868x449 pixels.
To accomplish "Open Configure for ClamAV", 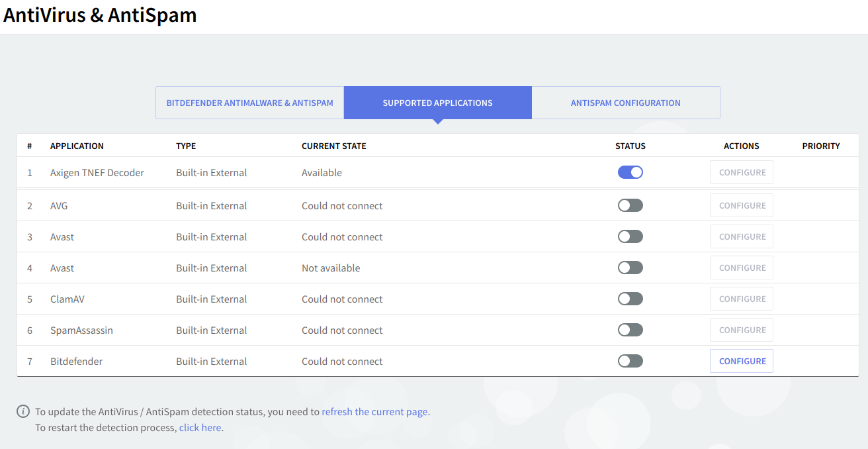I will click(742, 299).
